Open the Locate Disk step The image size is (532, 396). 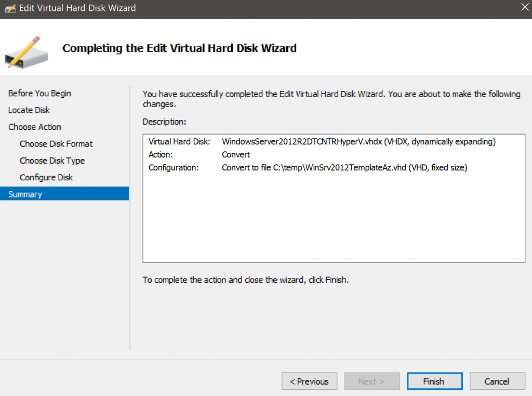pyautogui.click(x=29, y=110)
